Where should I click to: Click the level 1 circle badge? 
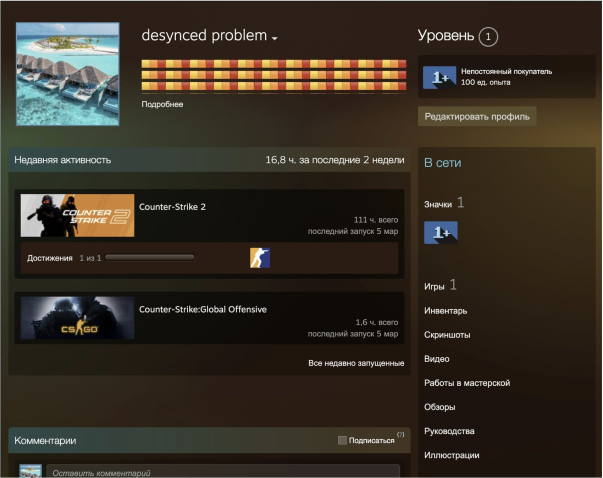[487, 37]
